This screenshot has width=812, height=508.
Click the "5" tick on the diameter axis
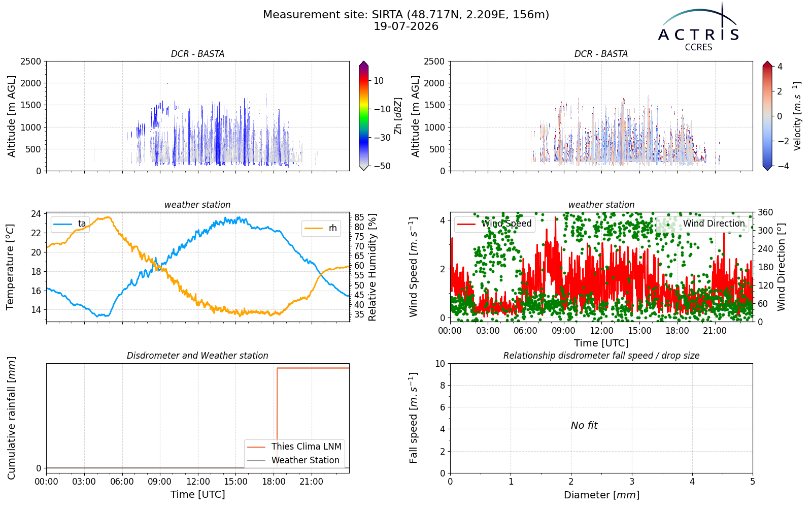[753, 482]
